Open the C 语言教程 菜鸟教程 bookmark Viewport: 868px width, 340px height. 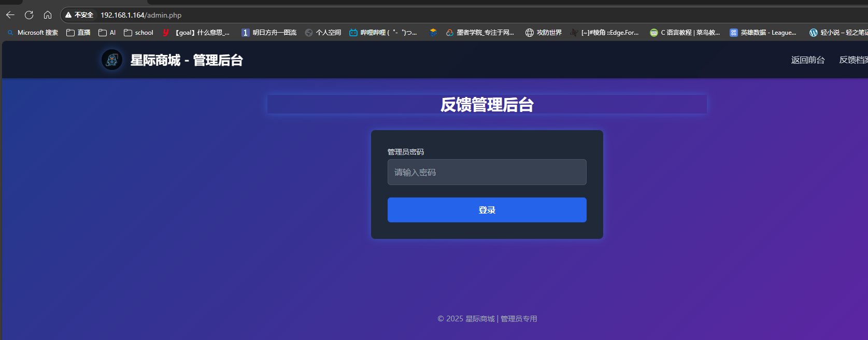685,33
